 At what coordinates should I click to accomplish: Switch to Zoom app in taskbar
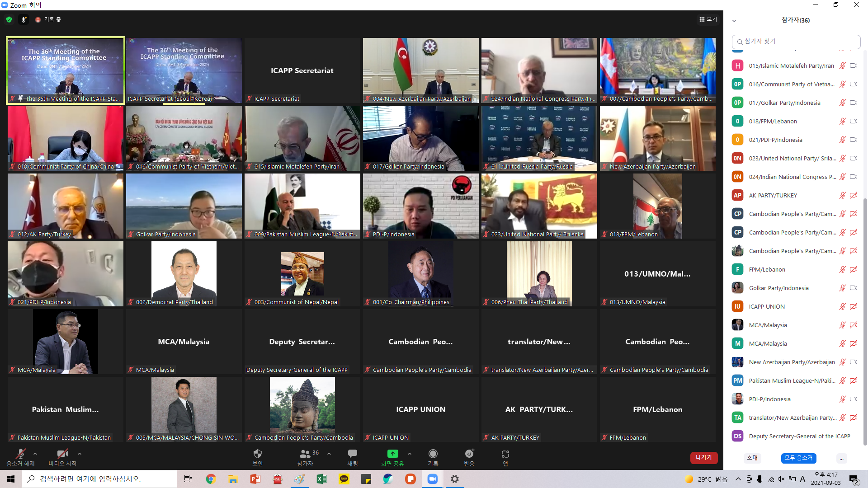pos(433,479)
